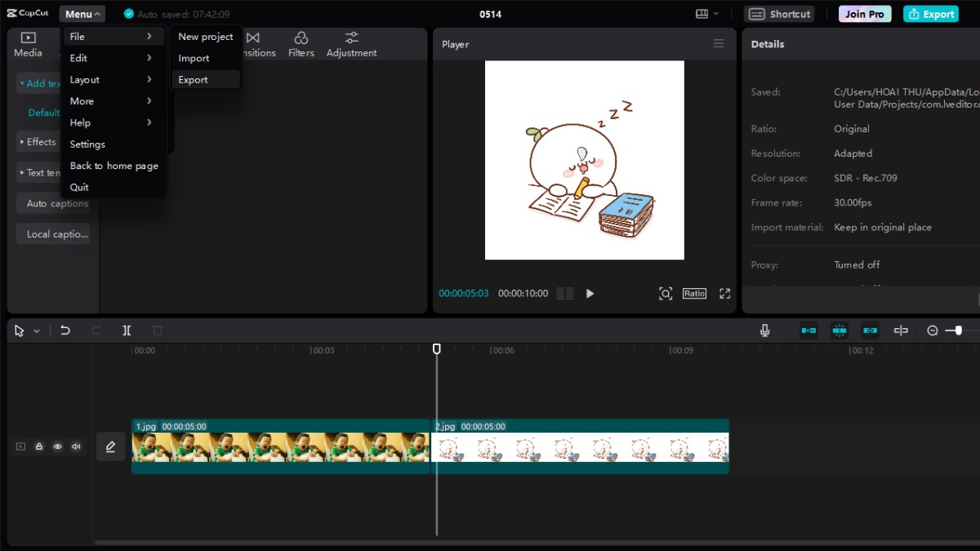Select the 2.jpg clip on timeline
The height and width of the screenshot is (551, 980).
point(580,447)
